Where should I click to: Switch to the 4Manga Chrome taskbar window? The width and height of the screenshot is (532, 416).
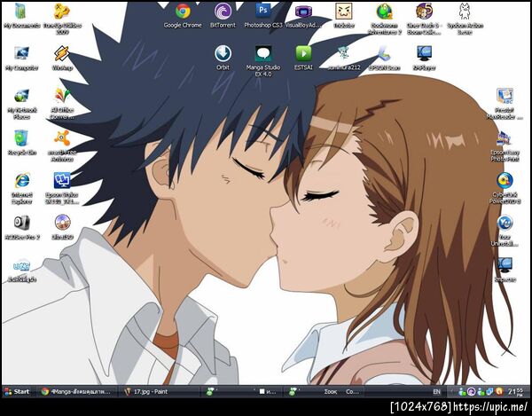click(76, 391)
